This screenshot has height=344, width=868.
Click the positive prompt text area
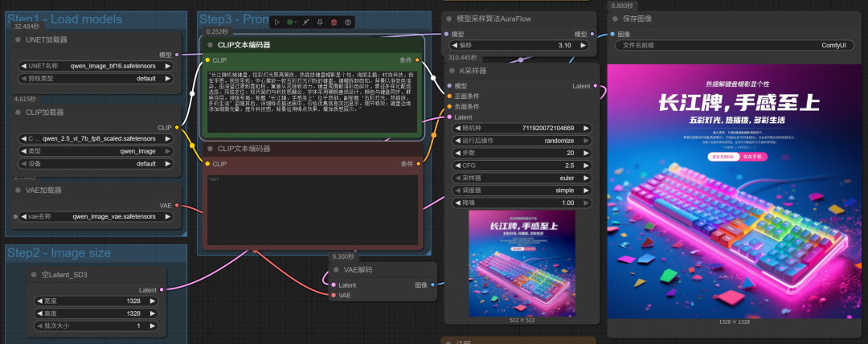pos(312,100)
